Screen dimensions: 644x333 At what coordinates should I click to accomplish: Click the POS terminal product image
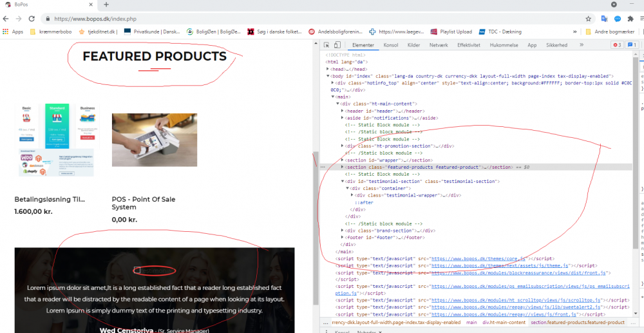tap(155, 140)
